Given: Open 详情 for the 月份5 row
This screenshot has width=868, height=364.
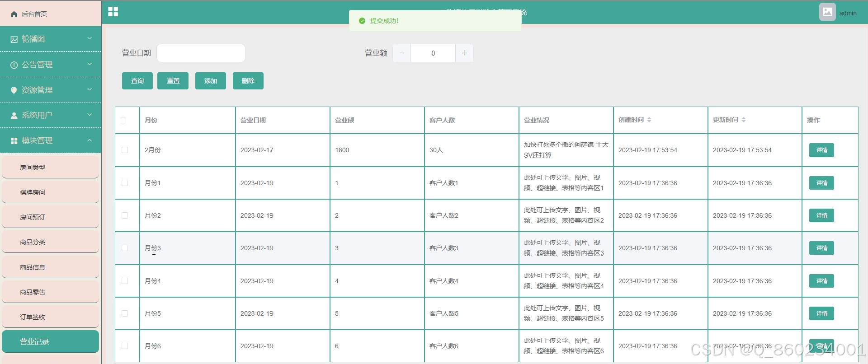Looking at the screenshot, I should click(821, 313).
